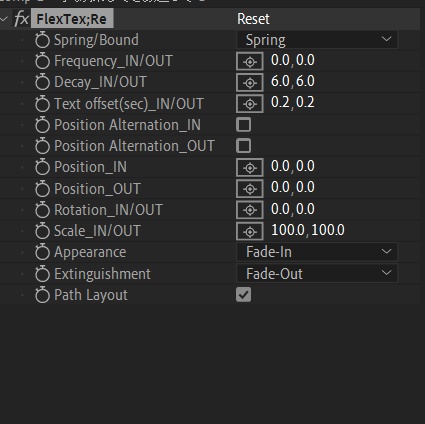Viewport: 425px width, 424px height.
Task: Click the Rotation_IN/OUT crosshair button
Action: click(x=250, y=210)
